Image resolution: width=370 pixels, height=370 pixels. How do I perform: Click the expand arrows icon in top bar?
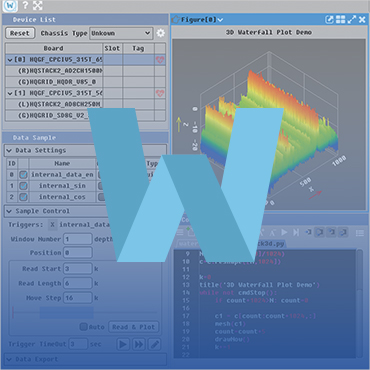(x=38, y=6)
